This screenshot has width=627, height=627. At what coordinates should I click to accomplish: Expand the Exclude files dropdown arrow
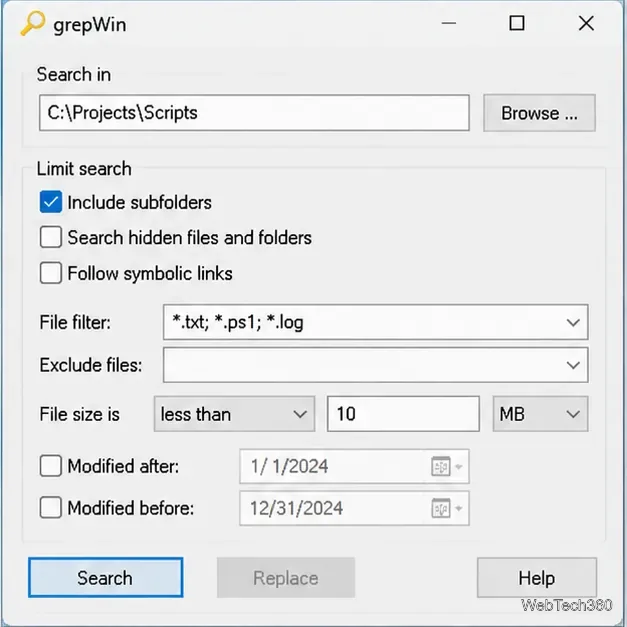573,365
